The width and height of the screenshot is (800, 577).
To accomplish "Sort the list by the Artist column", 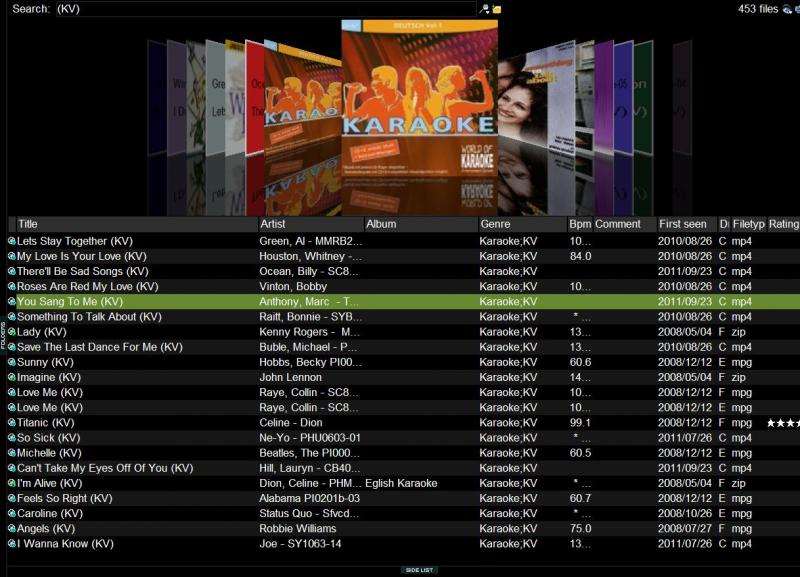I will (311, 224).
